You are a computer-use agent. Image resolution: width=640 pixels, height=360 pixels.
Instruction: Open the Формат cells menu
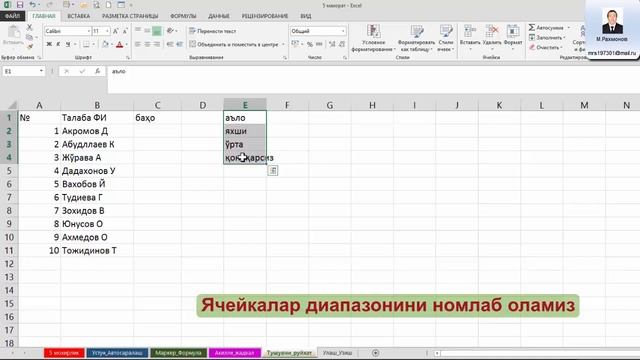point(513,37)
